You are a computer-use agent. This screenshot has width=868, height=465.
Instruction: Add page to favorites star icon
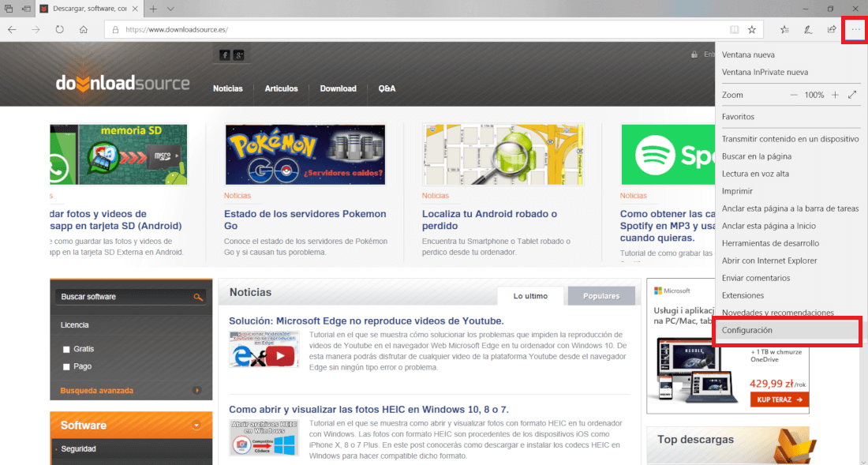pos(752,30)
